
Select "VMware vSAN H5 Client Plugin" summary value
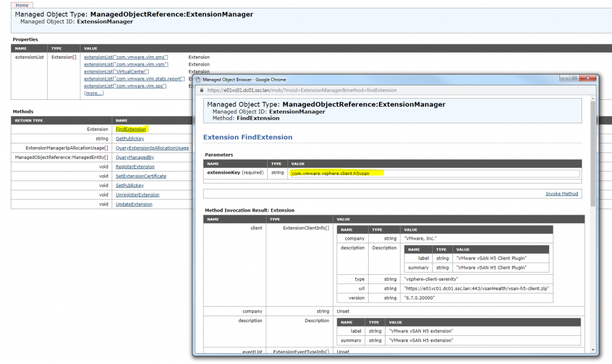click(x=491, y=268)
